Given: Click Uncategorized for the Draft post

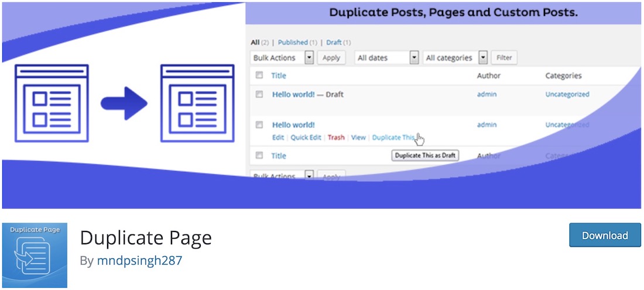Looking at the screenshot, I should pyautogui.click(x=567, y=94).
